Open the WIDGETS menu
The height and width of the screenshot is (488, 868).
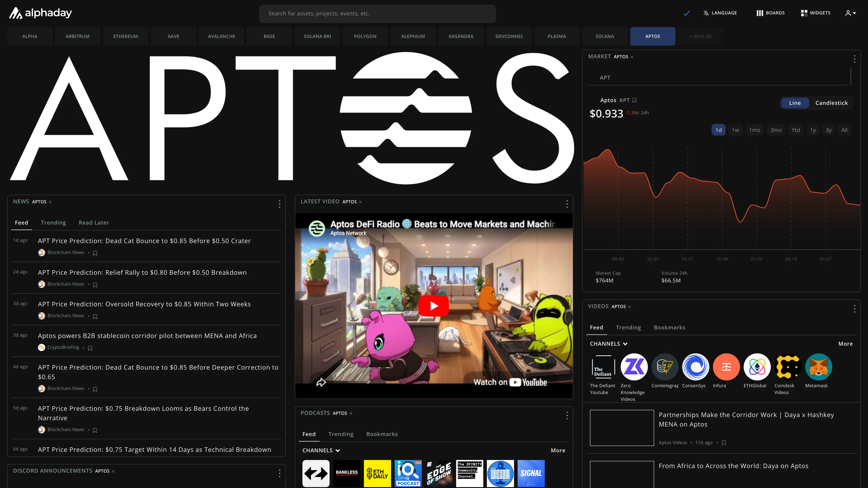tap(815, 13)
